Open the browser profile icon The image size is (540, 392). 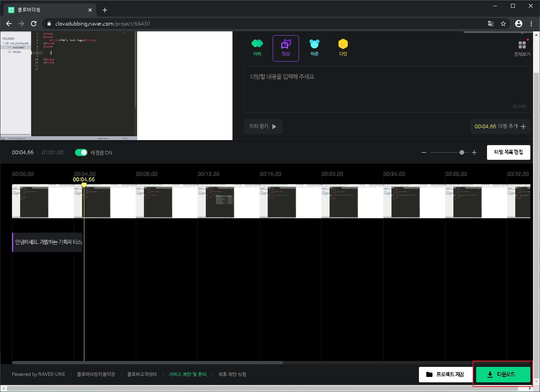(x=519, y=24)
